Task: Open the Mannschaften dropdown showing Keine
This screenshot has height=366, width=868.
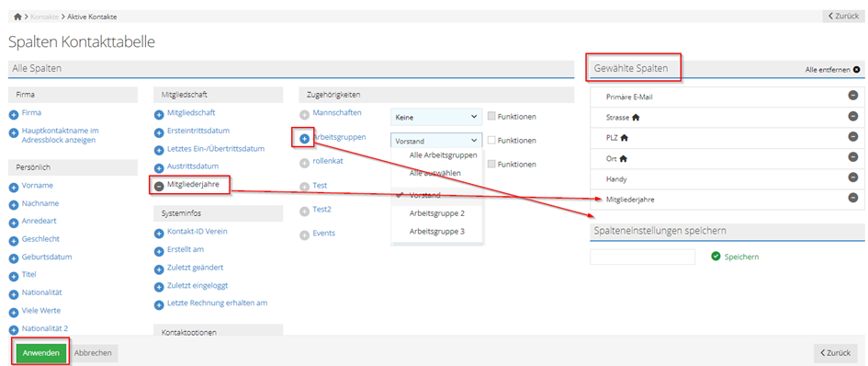Action: coord(436,117)
